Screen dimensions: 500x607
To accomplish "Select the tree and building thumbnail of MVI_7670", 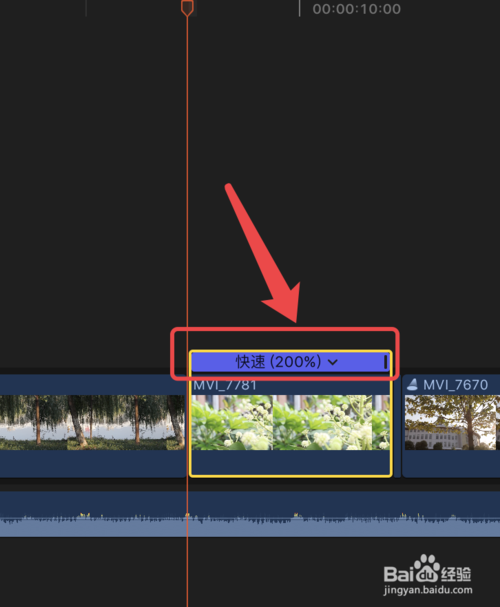I will (x=452, y=422).
